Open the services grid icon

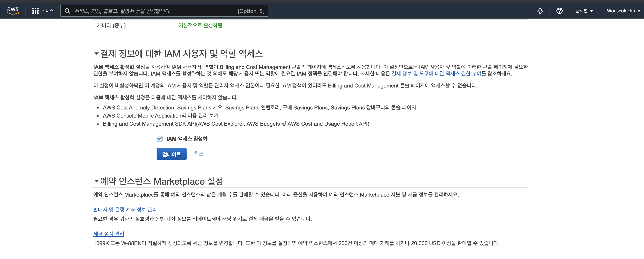point(35,11)
